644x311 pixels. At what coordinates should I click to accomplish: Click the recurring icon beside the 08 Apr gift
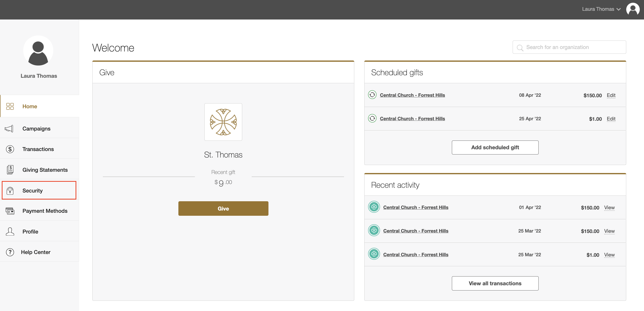tap(373, 95)
